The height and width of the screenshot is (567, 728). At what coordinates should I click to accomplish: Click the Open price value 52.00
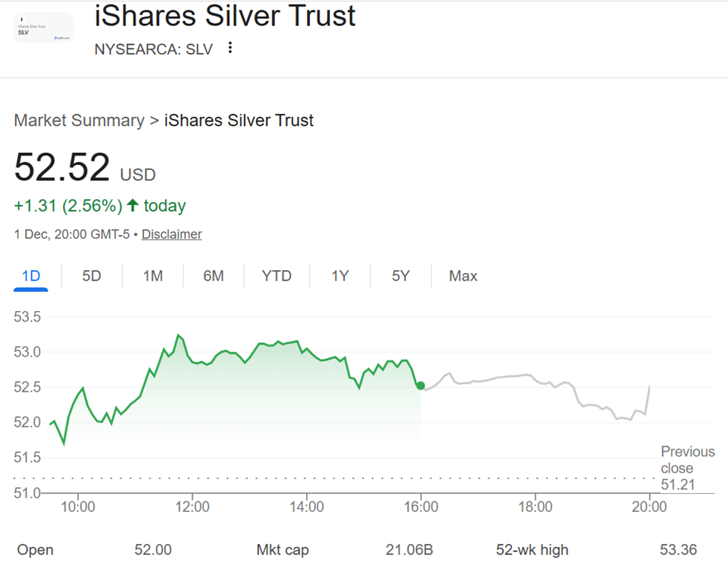[153, 549]
